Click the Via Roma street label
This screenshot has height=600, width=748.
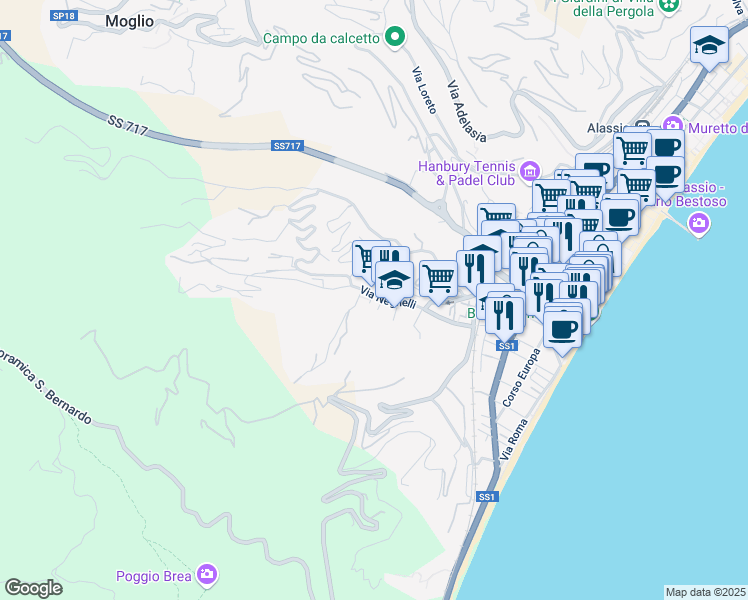coord(514,440)
